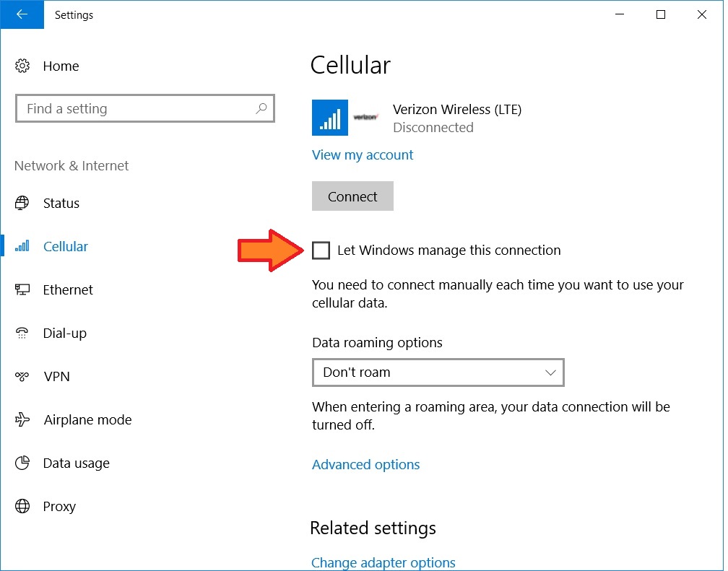Click the Airplane mode plane icon
The height and width of the screenshot is (571, 728).
[22, 419]
